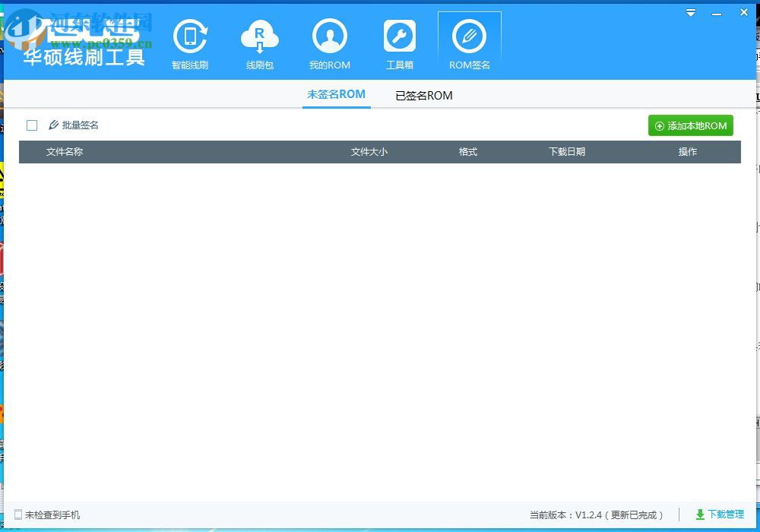Click the 添加本地ROM button
The width and height of the screenshot is (760, 532).
point(690,125)
